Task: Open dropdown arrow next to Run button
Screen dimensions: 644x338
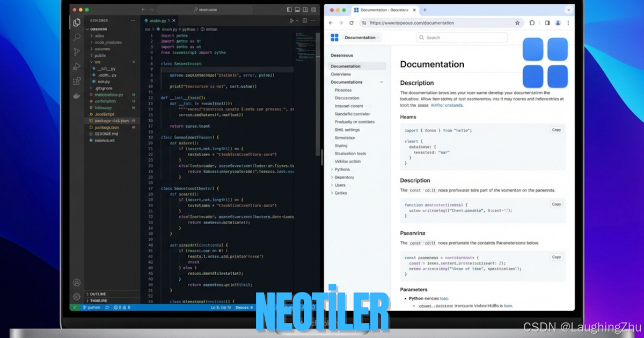Action: (298, 20)
